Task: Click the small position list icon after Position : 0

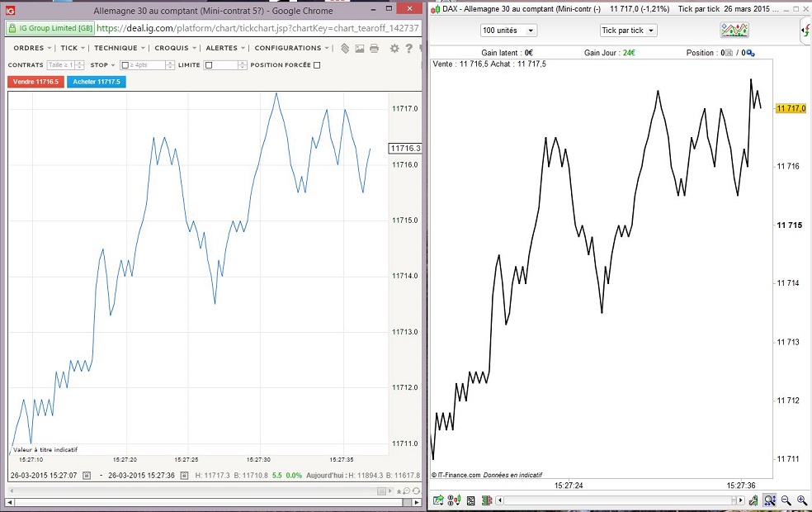Action: coord(729,53)
